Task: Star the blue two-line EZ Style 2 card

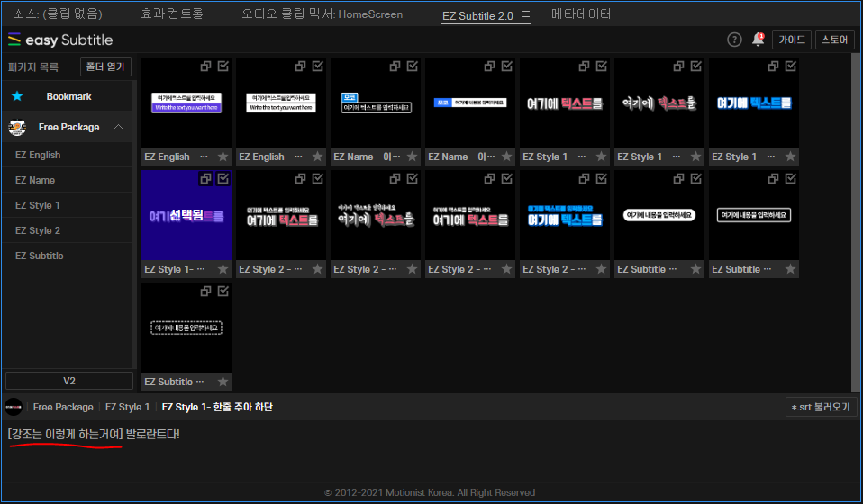Action: tap(602, 269)
